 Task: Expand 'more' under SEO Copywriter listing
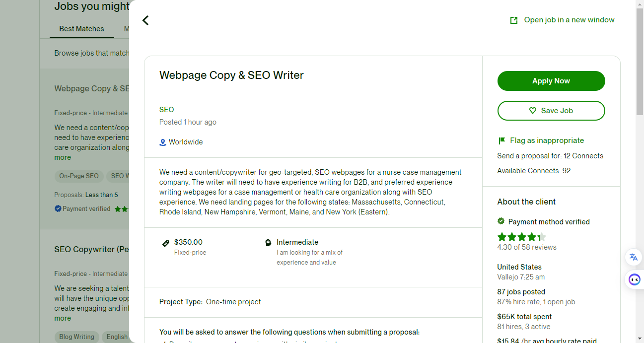[x=63, y=318]
